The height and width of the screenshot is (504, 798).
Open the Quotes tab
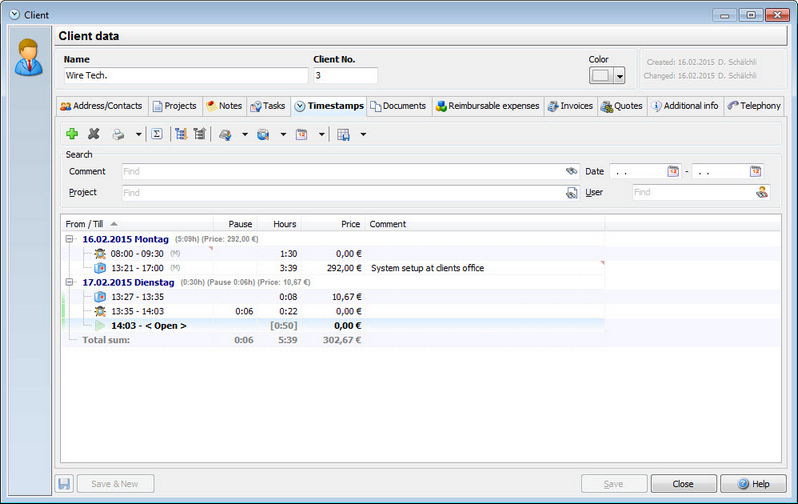click(621, 106)
